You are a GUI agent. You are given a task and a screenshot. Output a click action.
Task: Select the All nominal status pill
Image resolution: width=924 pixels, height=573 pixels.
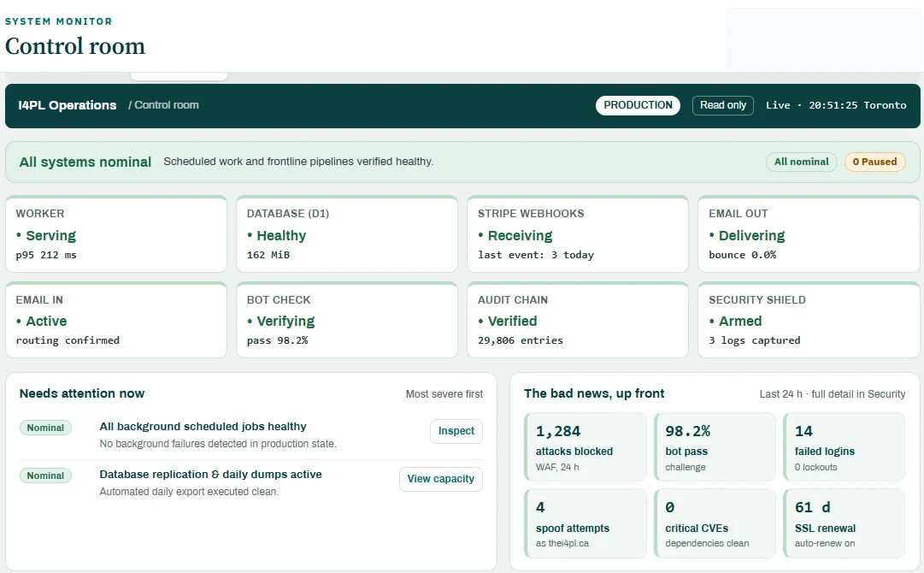[802, 162]
